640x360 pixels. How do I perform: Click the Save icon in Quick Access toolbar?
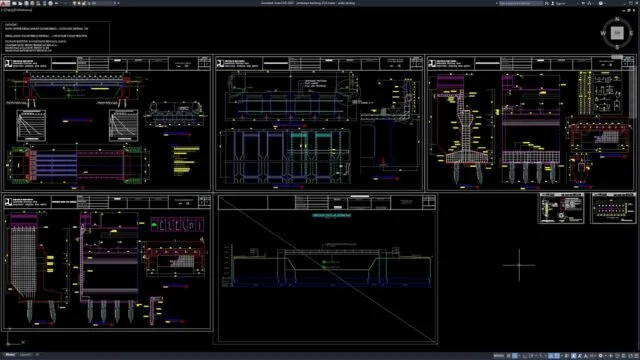[26, 3]
